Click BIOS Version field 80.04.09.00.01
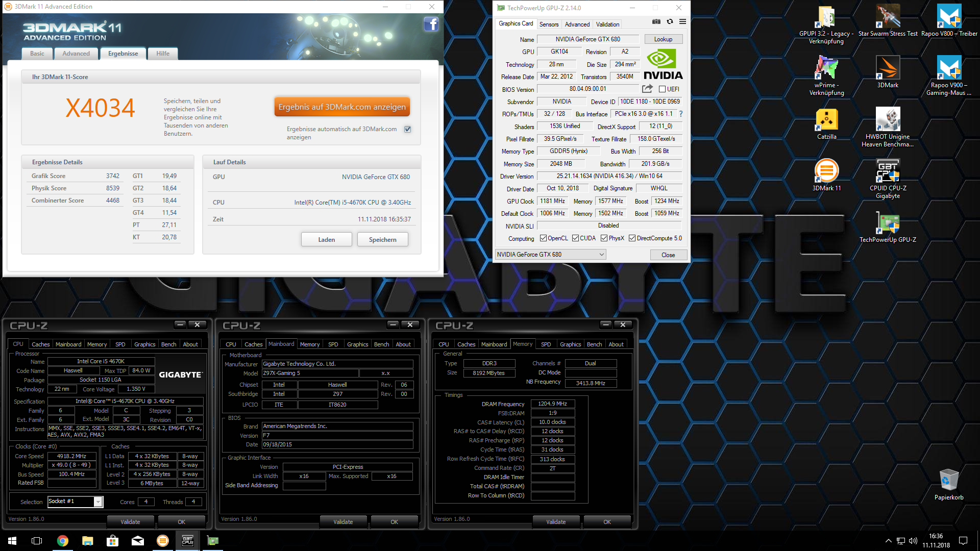 [587, 89]
